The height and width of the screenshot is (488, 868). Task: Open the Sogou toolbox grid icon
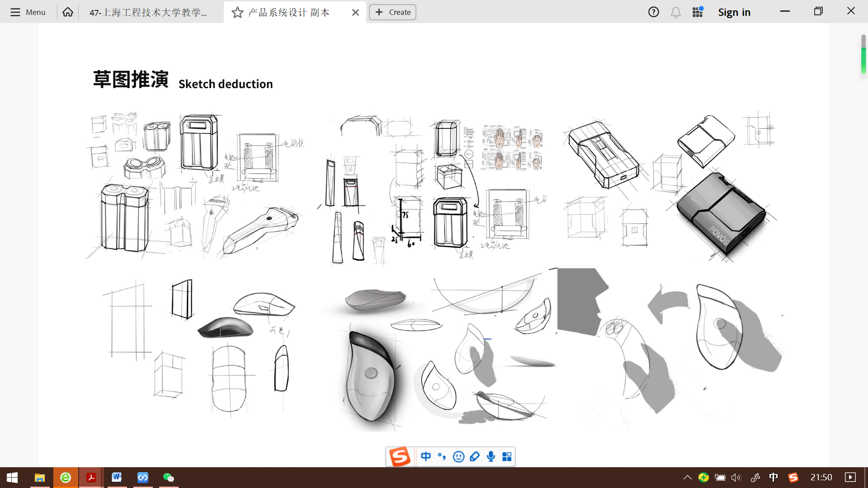507,456
